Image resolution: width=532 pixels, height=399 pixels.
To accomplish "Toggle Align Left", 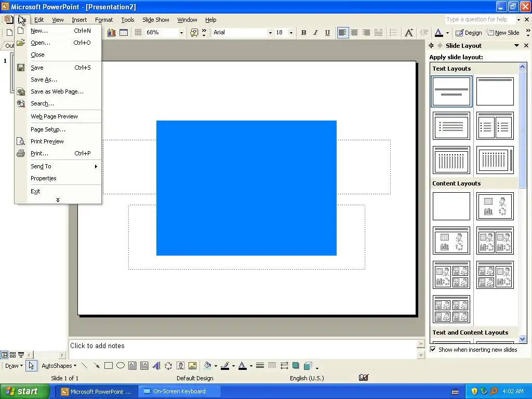I will pyautogui.click(x=343, y=33).
